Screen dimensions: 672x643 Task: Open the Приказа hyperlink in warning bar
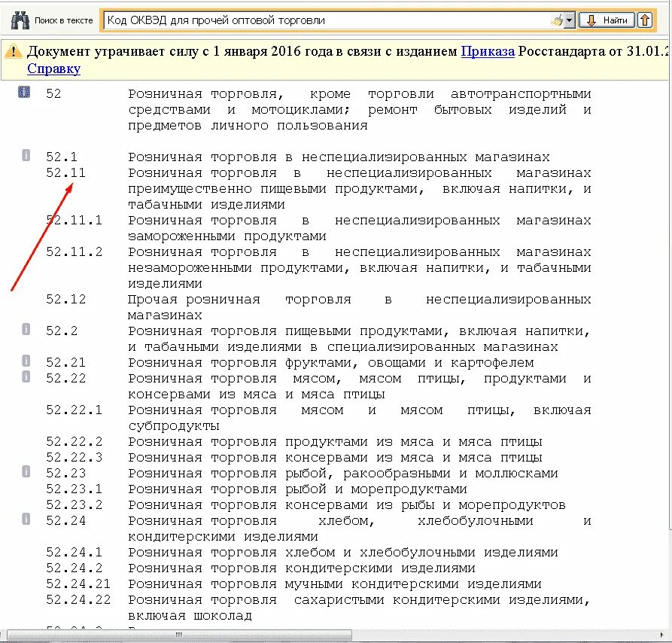488,51
